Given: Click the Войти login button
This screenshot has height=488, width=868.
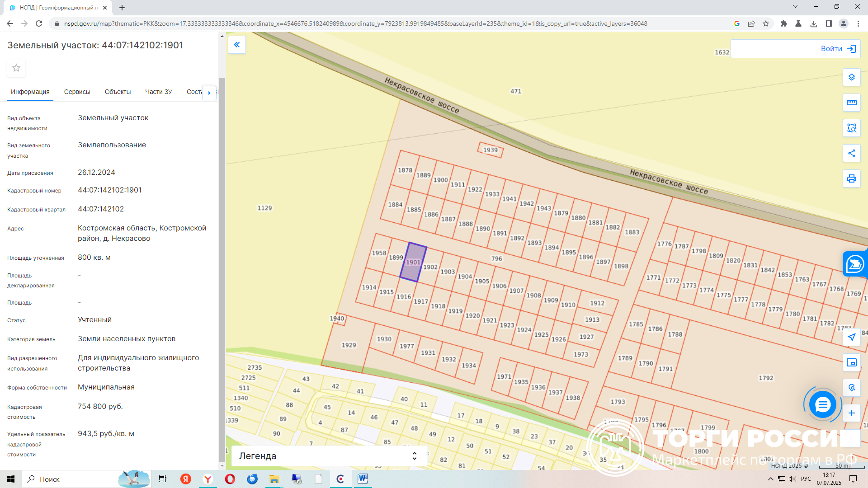Looking at the screenshot, I should point(837,49).
